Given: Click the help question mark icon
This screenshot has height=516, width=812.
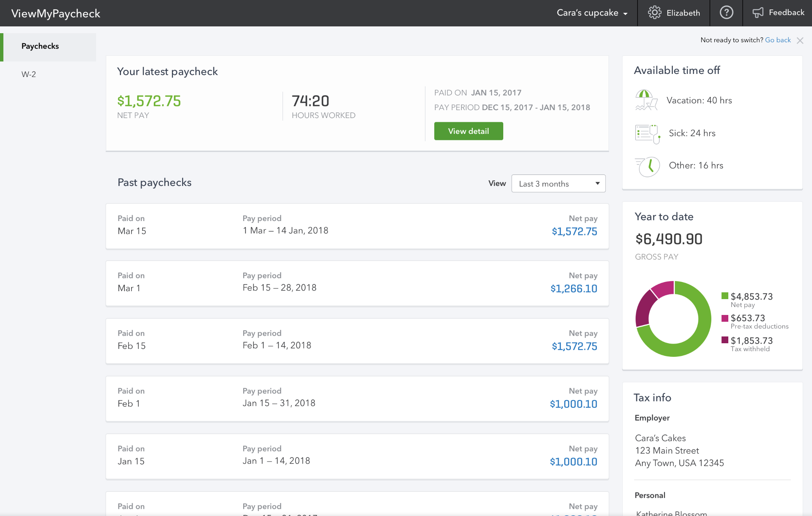Looking at the screenshot, I should coord(726,12).
